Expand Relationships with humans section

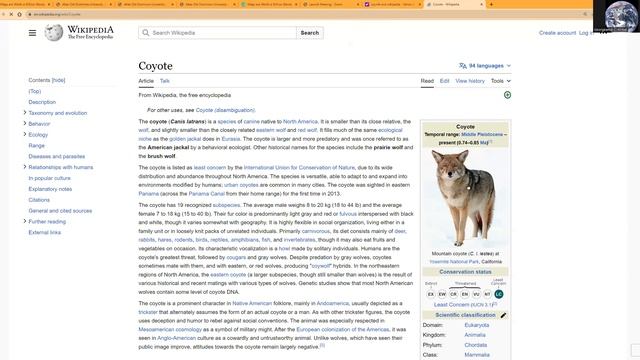pos(25,167)
